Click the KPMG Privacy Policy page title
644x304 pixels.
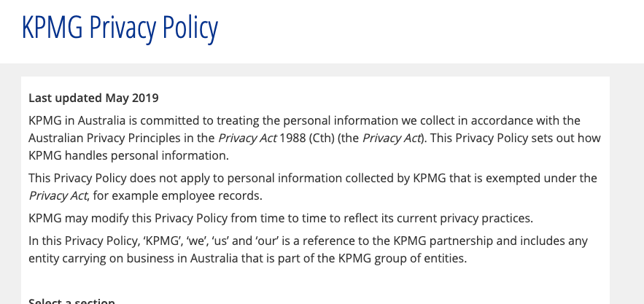[x=120, y=28]
